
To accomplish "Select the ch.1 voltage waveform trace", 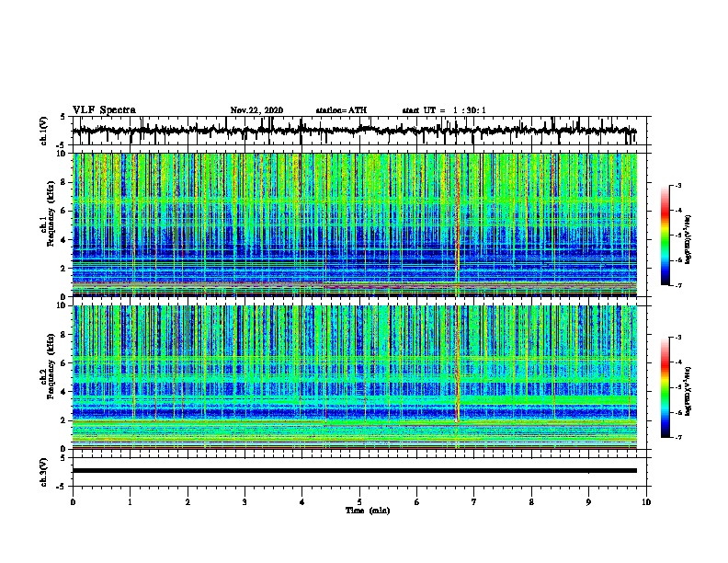I will click(354, 131).
